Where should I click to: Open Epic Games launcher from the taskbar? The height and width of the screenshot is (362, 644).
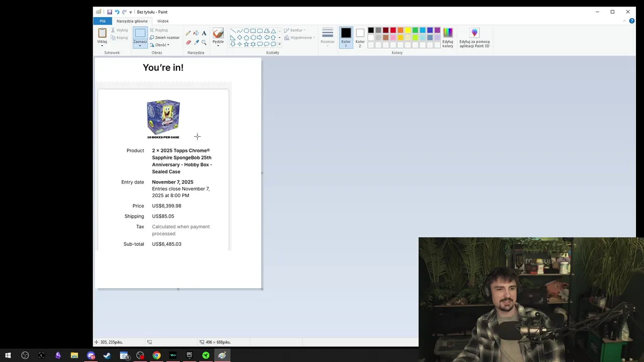(189, 355)
